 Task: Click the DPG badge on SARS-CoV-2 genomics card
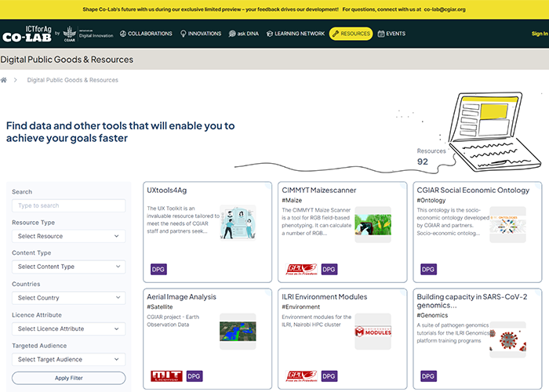[x=428, y=376]
